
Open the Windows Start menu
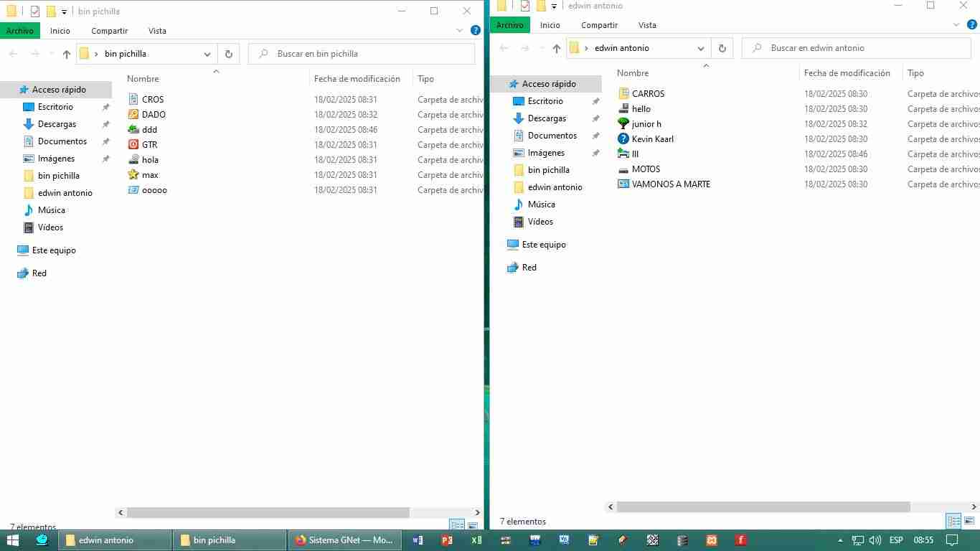click(13, 540)
